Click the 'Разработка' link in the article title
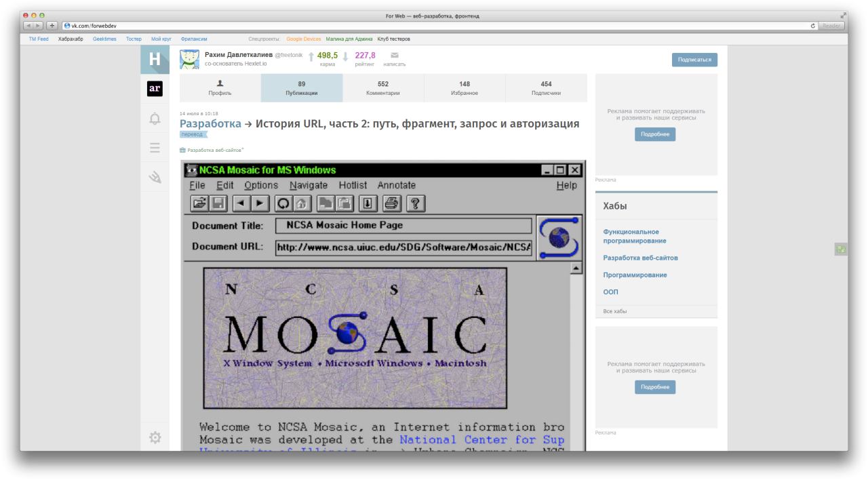Screen dimensions: 868x480 pyautogui.click(x=210, y=124)
